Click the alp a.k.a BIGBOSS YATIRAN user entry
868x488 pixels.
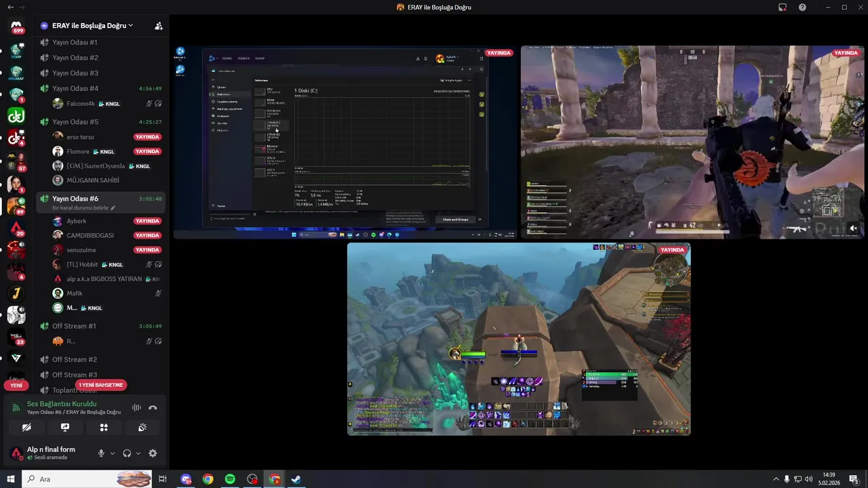point(107,279)
